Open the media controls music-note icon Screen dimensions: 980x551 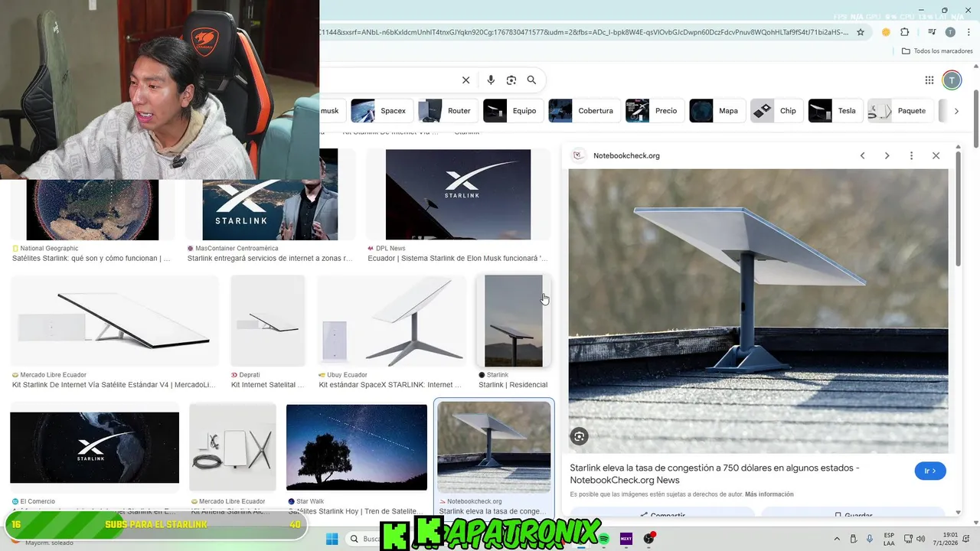point(932,32)
